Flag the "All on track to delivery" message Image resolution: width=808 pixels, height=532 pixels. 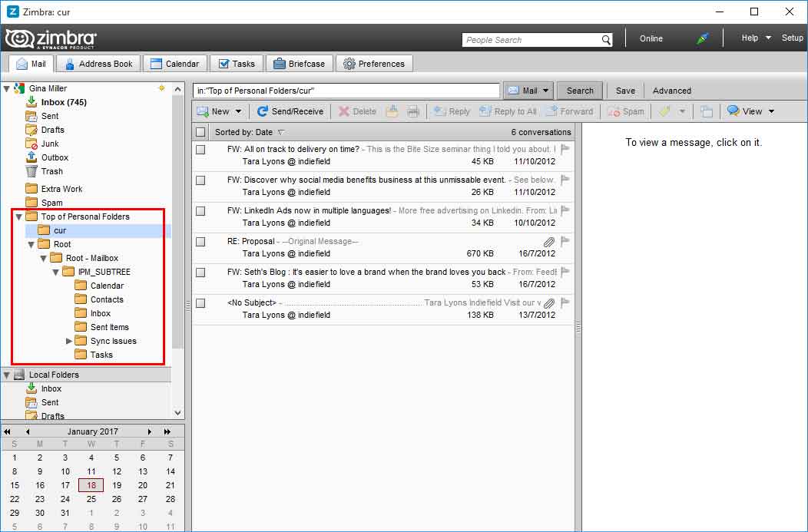565,150
